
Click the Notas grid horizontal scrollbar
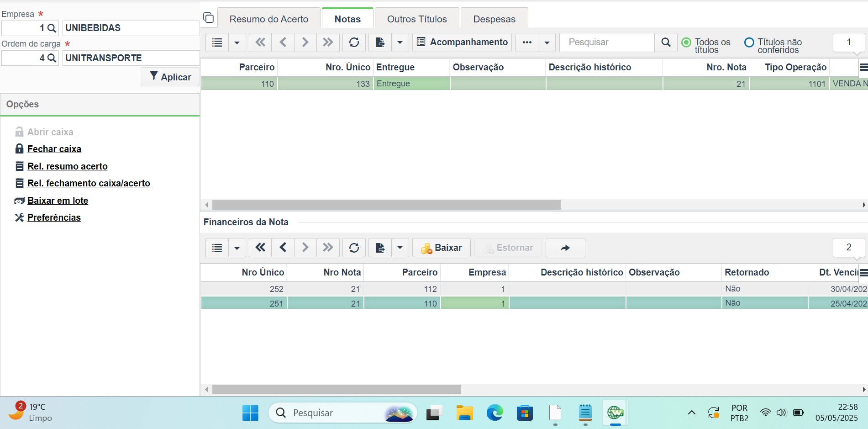[386, 205]
